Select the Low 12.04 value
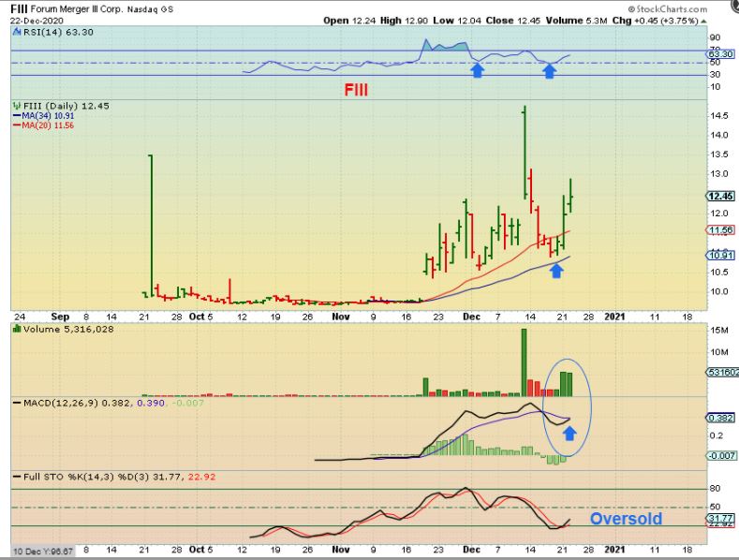Viewport: 739px width, 560px height. point(455,21)
